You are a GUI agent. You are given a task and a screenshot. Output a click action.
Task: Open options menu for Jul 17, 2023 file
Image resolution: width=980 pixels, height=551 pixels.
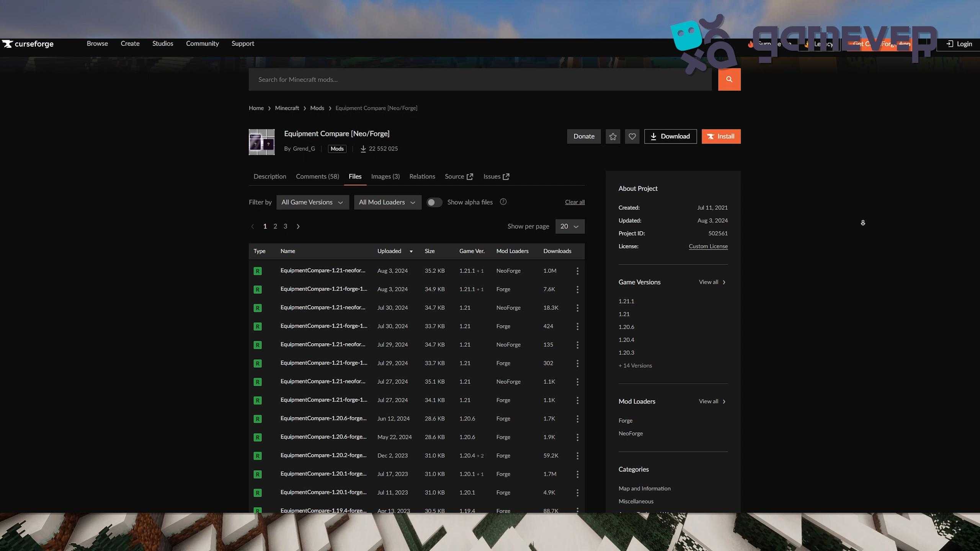pos(577,474)
